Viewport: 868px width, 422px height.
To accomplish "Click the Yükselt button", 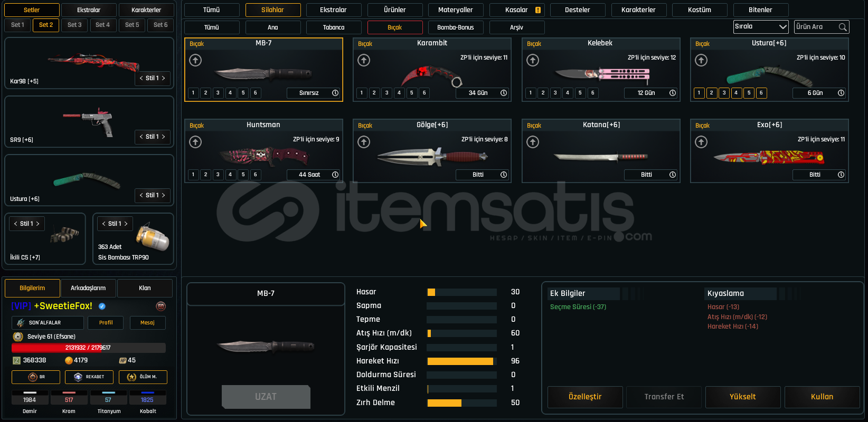I will (743, 397).
